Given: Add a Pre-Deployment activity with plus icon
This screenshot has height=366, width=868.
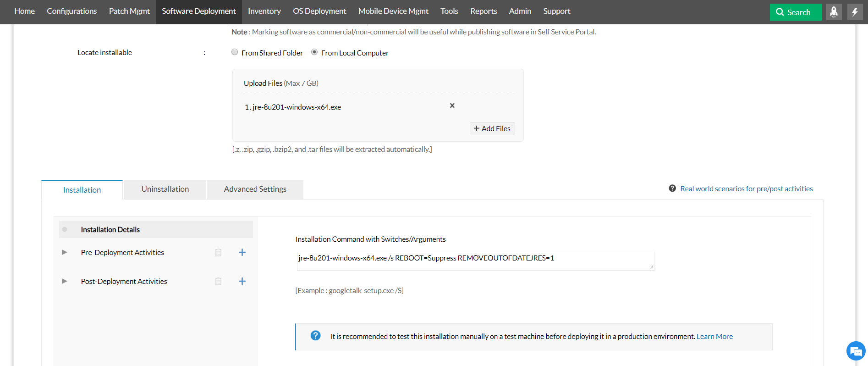Looking at the screenshot, I should click(x=242, y=252).
